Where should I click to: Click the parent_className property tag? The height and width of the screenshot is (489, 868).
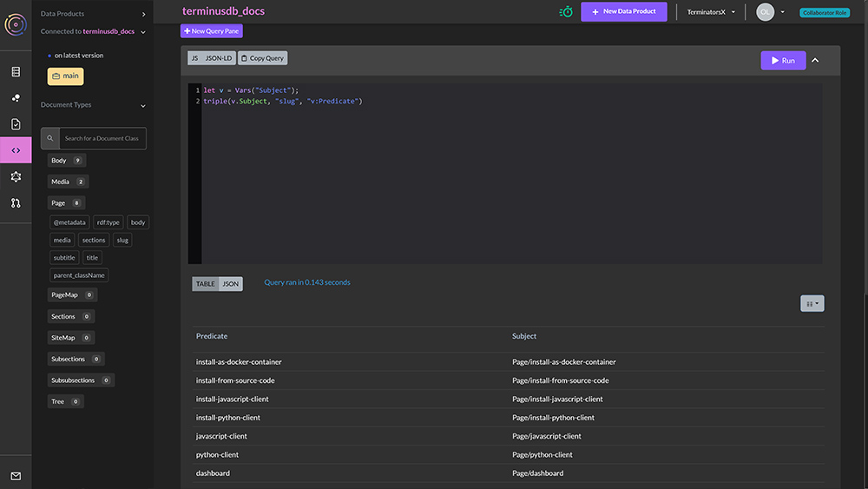click(79, 275)
